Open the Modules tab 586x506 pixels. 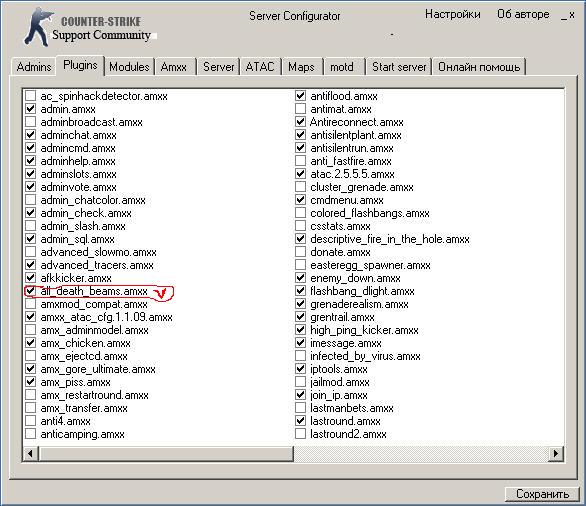[x=129, y=67]
